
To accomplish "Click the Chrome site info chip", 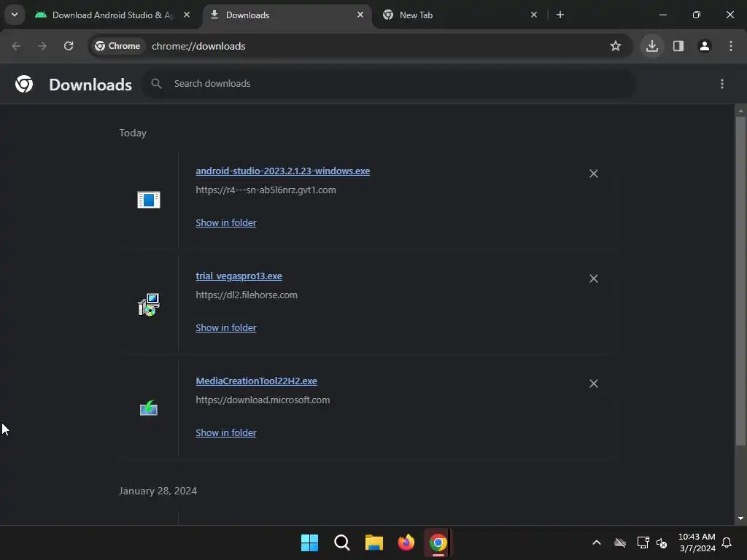I will 117,46.
